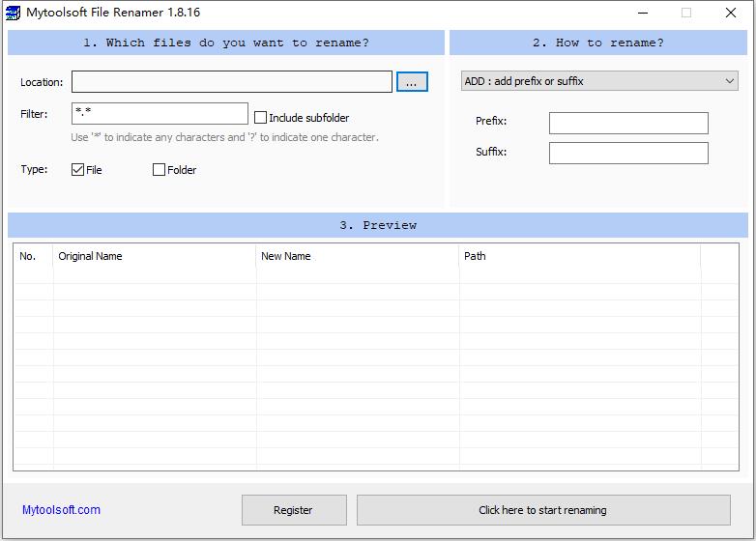Click the Filter text field
The image size is (756, 541).
click(x=160, y=114)
